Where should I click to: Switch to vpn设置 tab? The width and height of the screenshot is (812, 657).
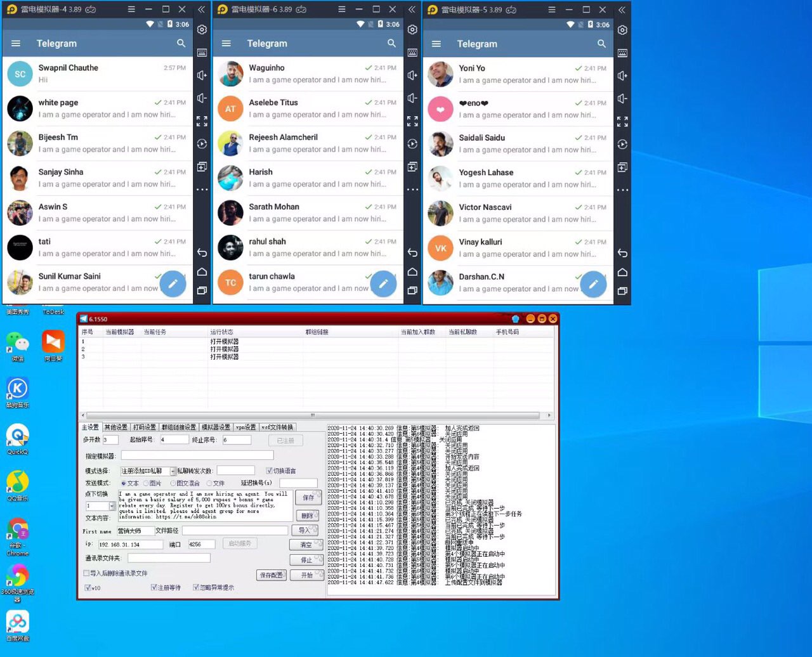tap(246, 427)
